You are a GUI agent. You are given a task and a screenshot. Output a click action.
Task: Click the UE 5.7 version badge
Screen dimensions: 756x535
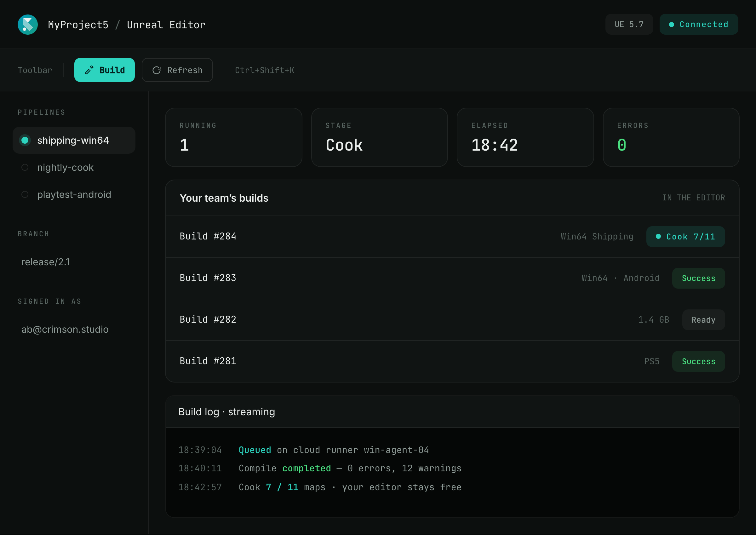click(629, 24)
